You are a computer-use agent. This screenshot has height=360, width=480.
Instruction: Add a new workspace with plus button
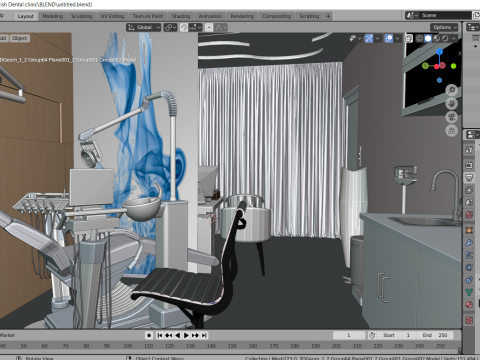[328, 16]
